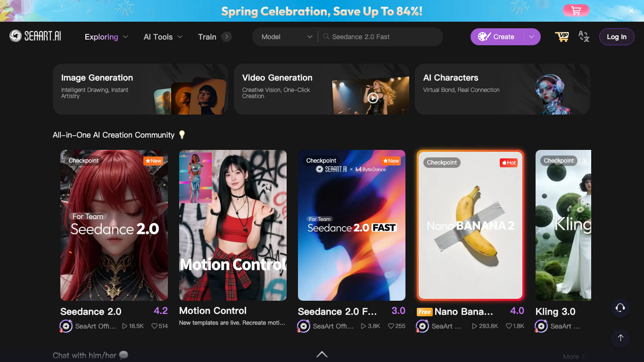Open the Seedance 2.0 title with 4.2 rating
This screenshot has width=644, height=362.
tap(91, 312)
